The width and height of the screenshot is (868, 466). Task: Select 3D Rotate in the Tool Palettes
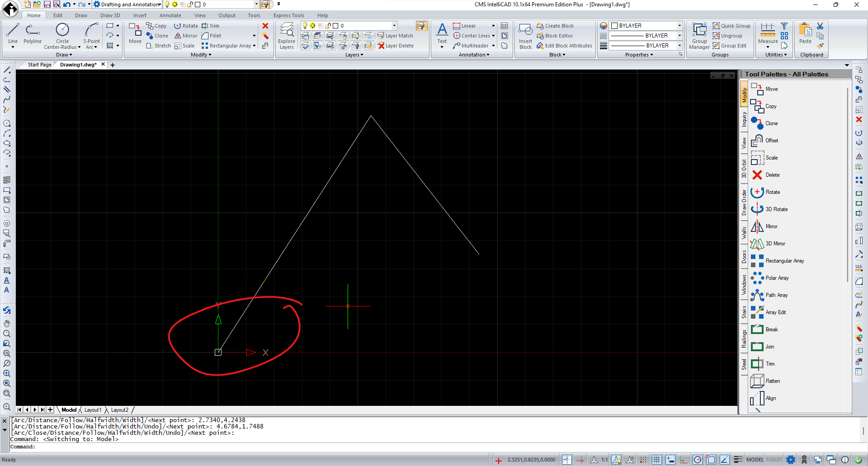[769, 209]
